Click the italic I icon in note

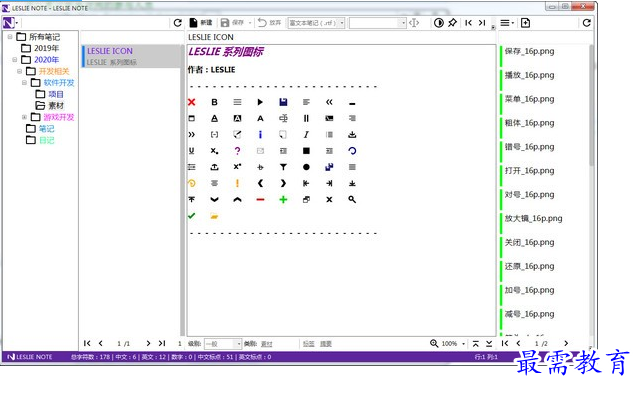coord(306,134)
